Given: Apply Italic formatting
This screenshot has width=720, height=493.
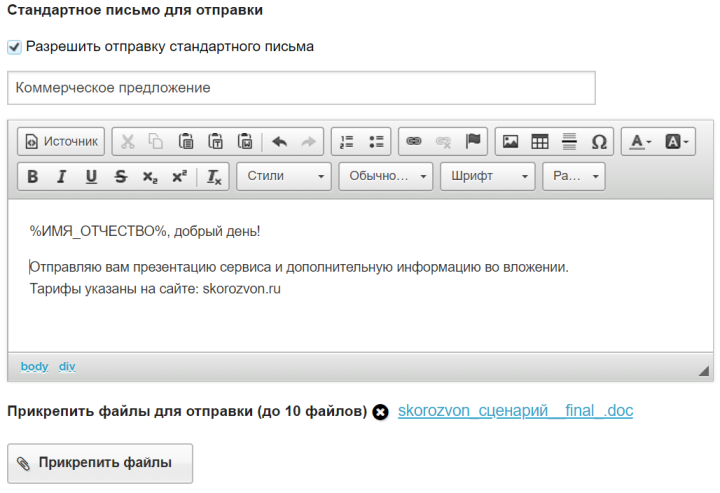Looking at the screenshot, I should coord(62,176).
